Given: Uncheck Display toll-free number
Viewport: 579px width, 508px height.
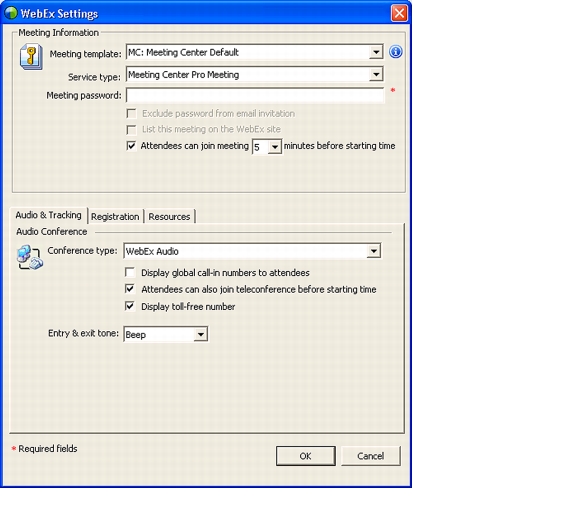Looking at the screenshot, I should click(x=130, y=306).
